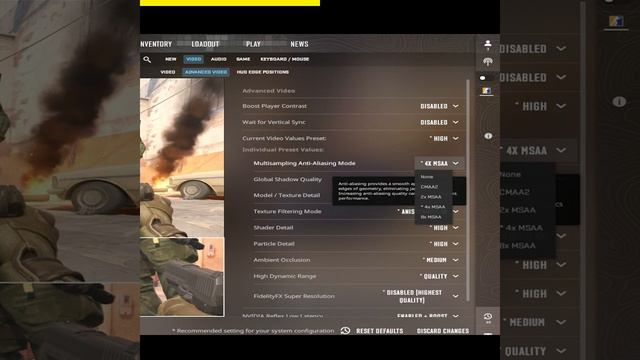Open the FidelityFX Super Resolution dropdown
The image size is (640, 360).
420,296
